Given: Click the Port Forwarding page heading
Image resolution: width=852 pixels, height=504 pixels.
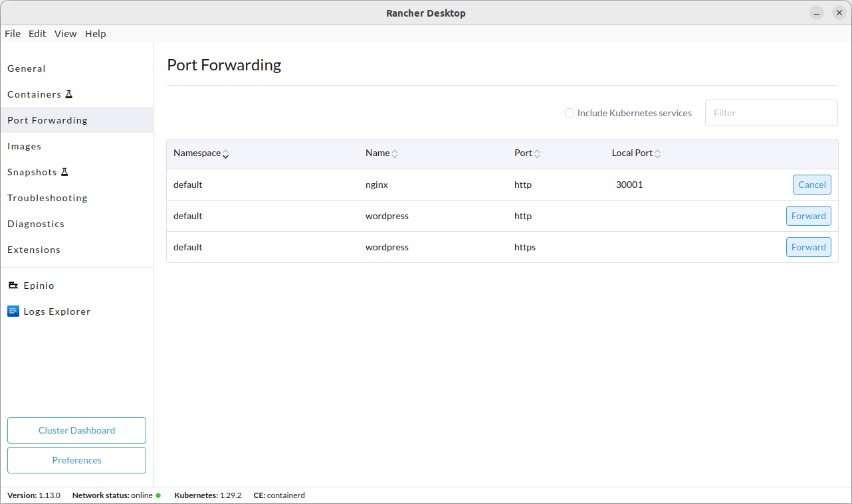Looking at the screenshot, I should click(224, 65).
